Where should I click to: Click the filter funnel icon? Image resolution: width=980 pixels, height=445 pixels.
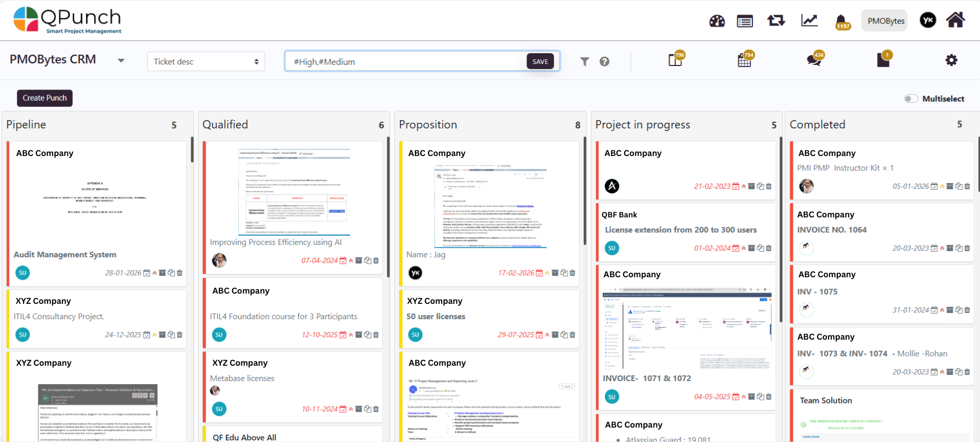[584, 61]
